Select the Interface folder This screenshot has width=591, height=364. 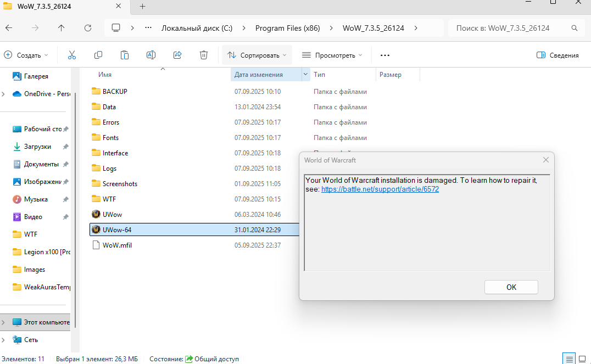click(115, 153)
